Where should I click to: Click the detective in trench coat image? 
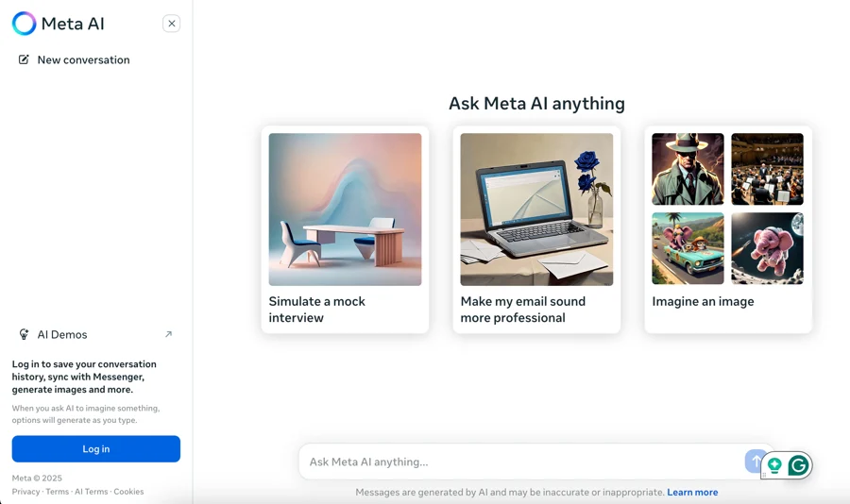tap(688, 169)
